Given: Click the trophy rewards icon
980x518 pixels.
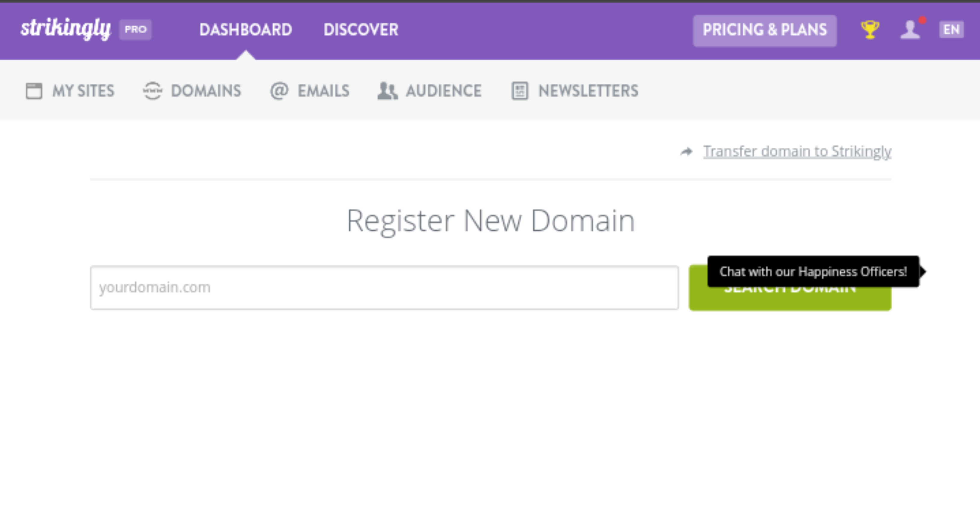Looking at the screenshot, I should tap(870, 30).
